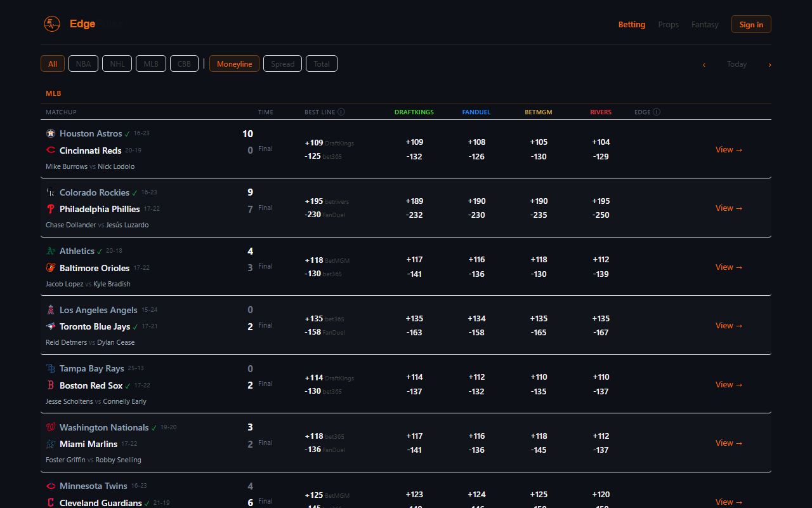Click the Rivers column header
This screenshot has width=812, height=508.
(601, 112)
